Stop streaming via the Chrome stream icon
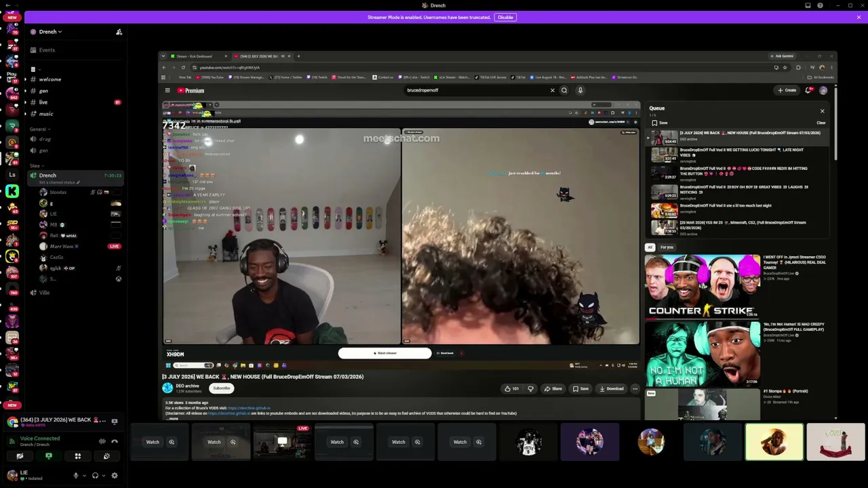This screenshot has height=488, width=868. coord(114,421)
